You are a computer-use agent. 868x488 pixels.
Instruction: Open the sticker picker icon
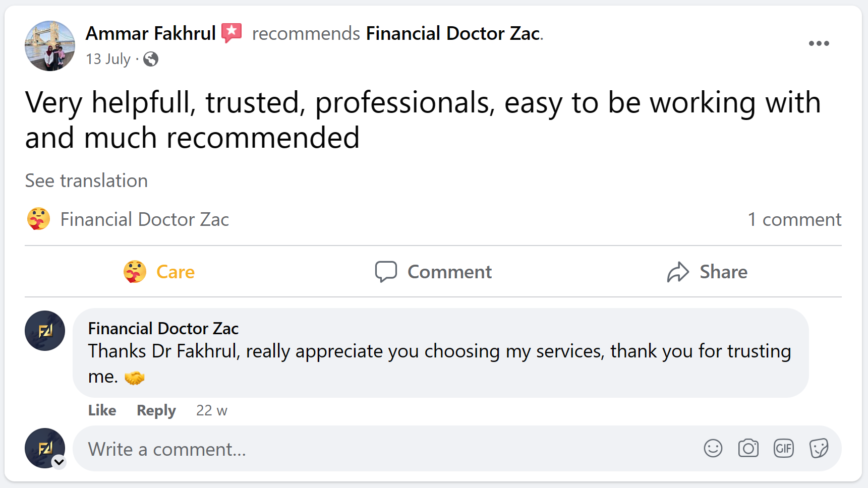coord(819,448)
